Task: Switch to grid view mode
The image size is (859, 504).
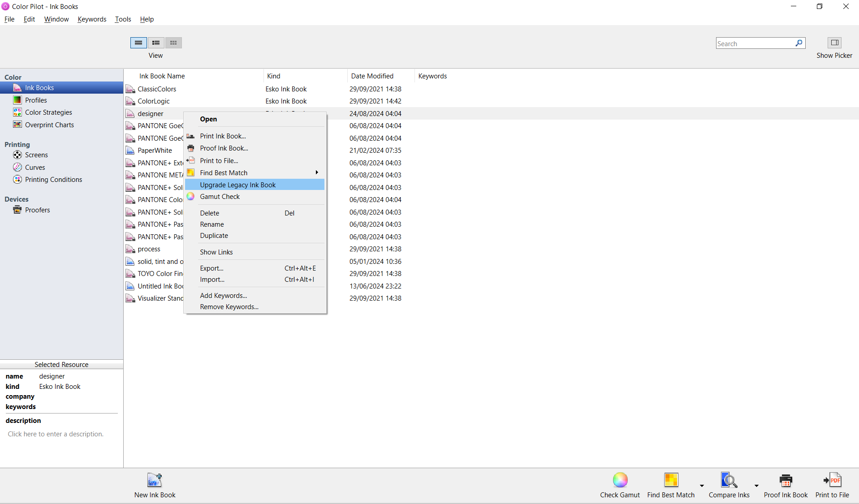Action: 173,43
